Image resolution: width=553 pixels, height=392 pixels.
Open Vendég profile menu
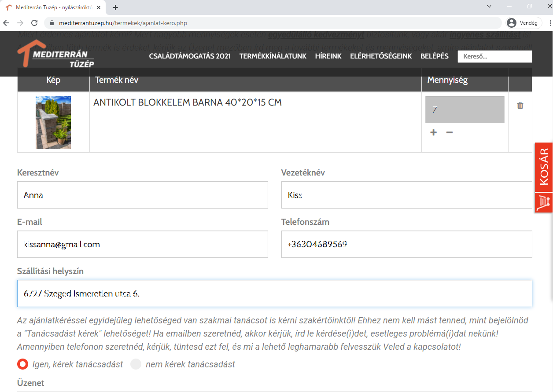click(523, 23)
